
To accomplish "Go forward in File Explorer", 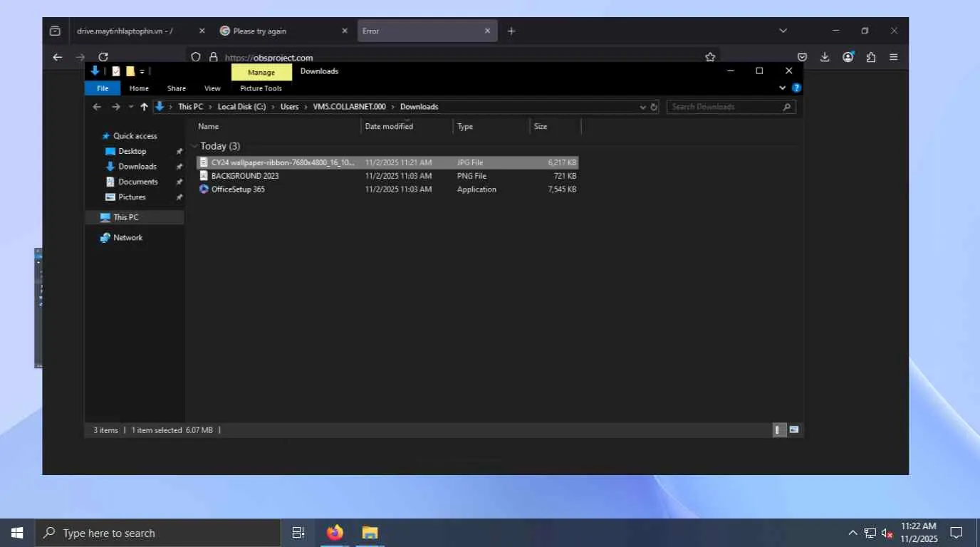I will click(115, 107).
